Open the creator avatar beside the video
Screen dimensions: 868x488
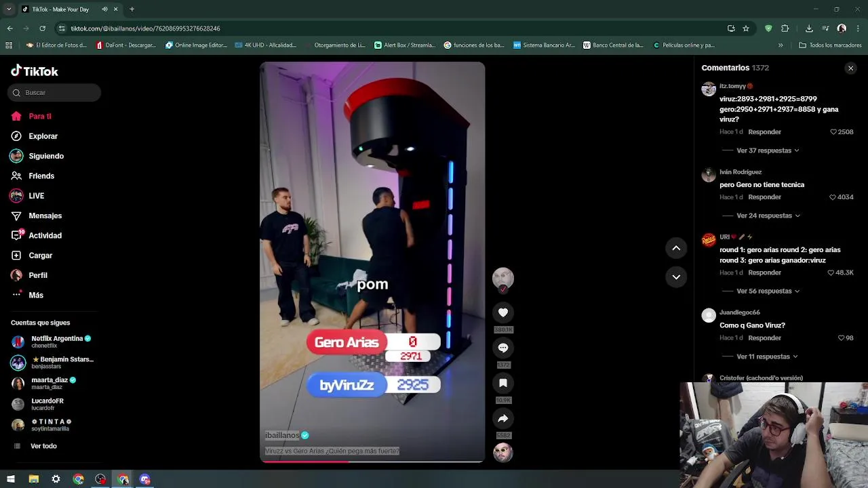tap(503, 279)
